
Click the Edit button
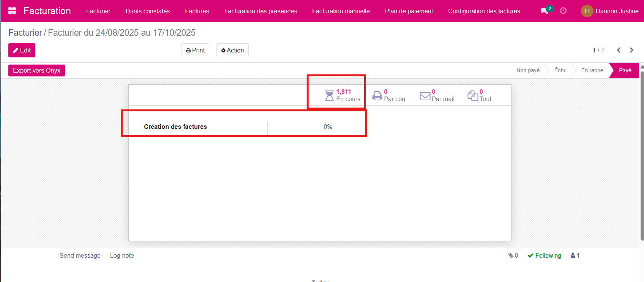click(22, 50)
